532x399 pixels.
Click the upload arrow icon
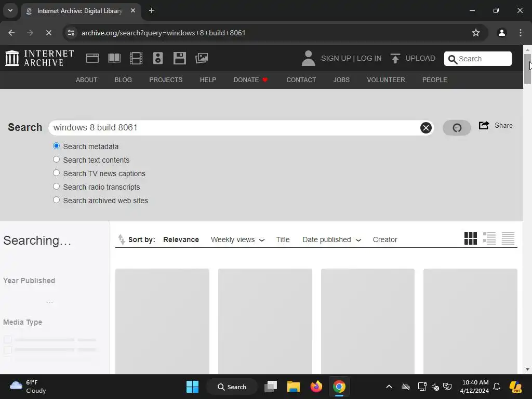point(395,58)
